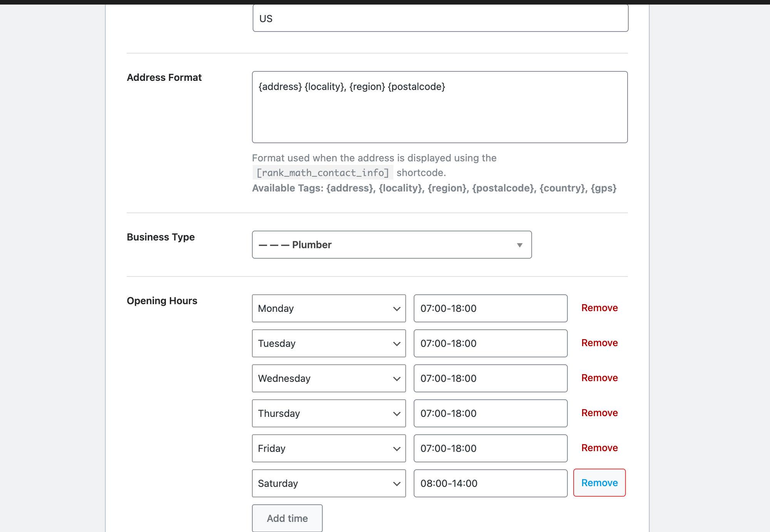Remove the Wednesday opening hours row
Viewport: 770px width, 532px height.
pos(599,378)
